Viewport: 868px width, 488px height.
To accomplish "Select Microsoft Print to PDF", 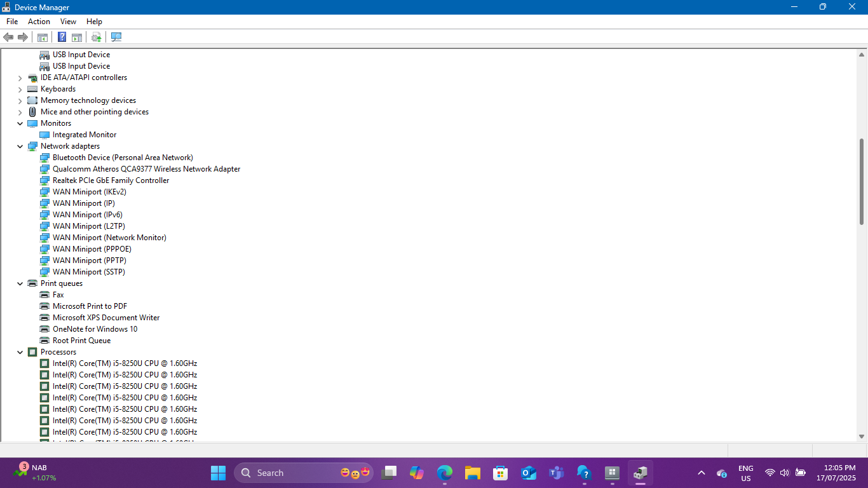I will click(x=90, y=306).
